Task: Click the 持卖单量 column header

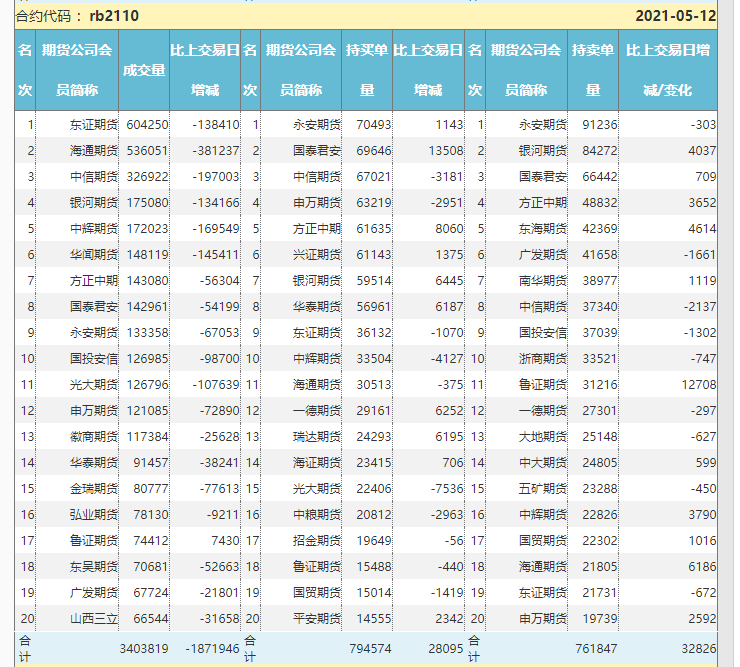Action: (x=593, y=70)
